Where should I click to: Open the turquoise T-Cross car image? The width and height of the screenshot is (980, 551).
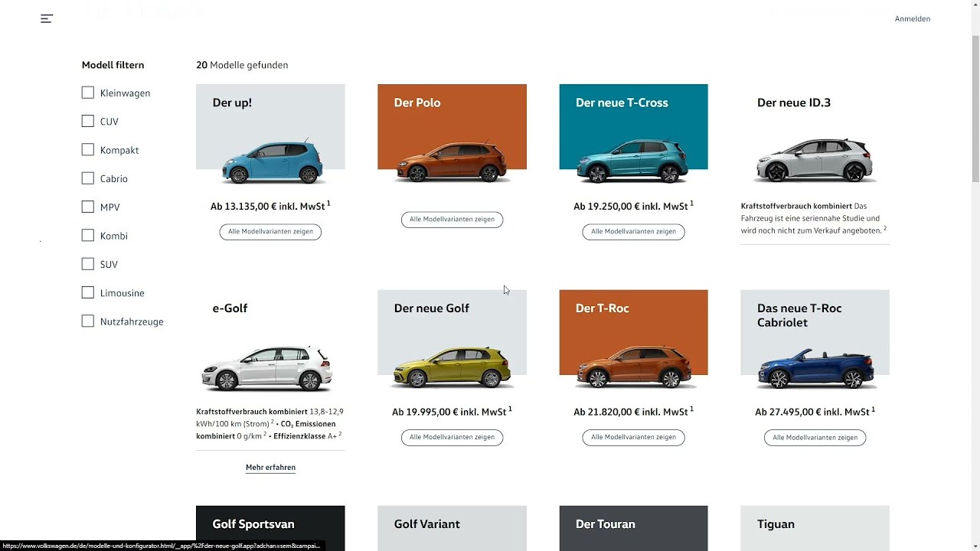[633, 162]
